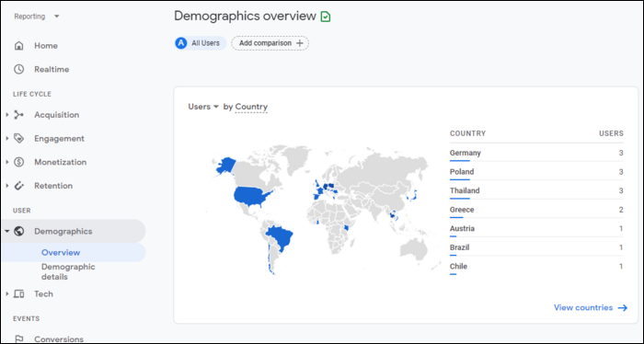The image size is (644, 344).
Task: Click the Tech devices icon
Action: pos(19,294)
